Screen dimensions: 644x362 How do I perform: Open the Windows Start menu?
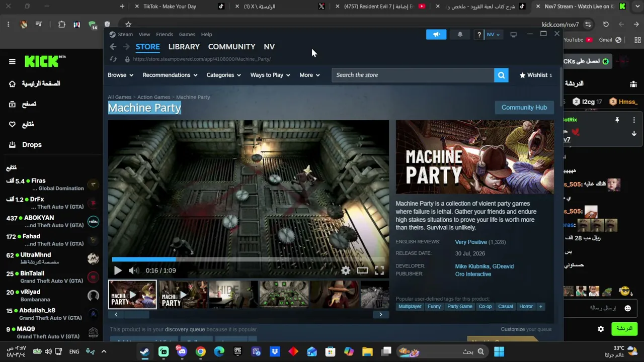click(x=499, y=351)
